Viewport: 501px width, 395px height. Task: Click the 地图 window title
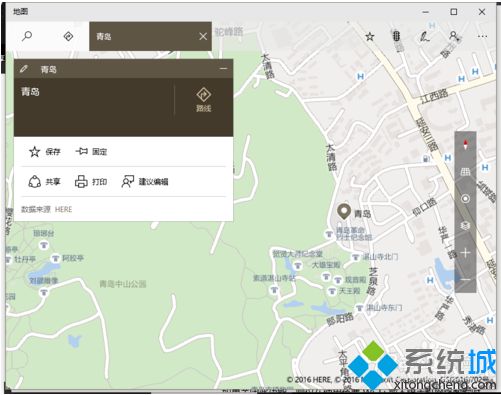tap(20, 12)
